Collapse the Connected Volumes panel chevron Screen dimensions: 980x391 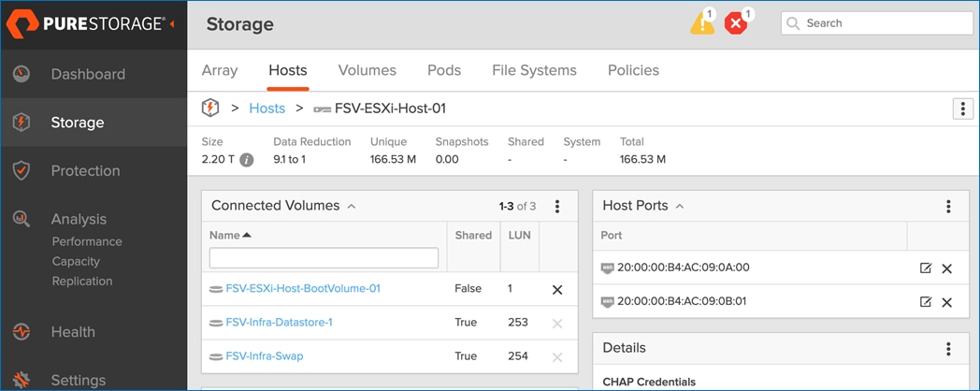352,206
